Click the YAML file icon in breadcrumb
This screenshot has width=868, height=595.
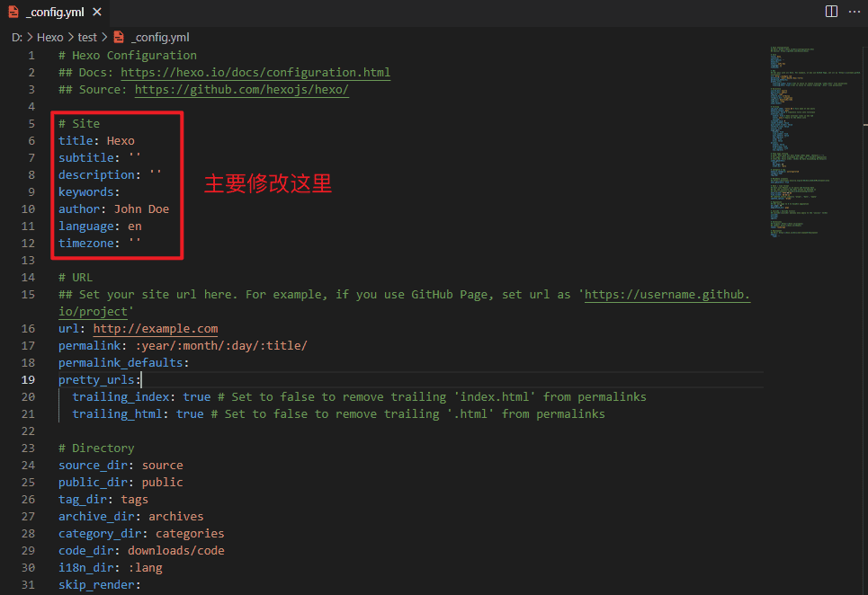(119, 37)
